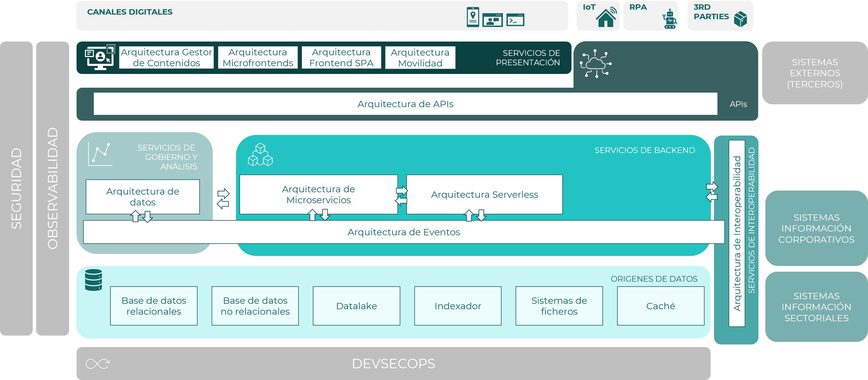Choose the Caché box
The width and height of the screenshot is (868, 380).
pyautogui.click(x=661, y=306)
